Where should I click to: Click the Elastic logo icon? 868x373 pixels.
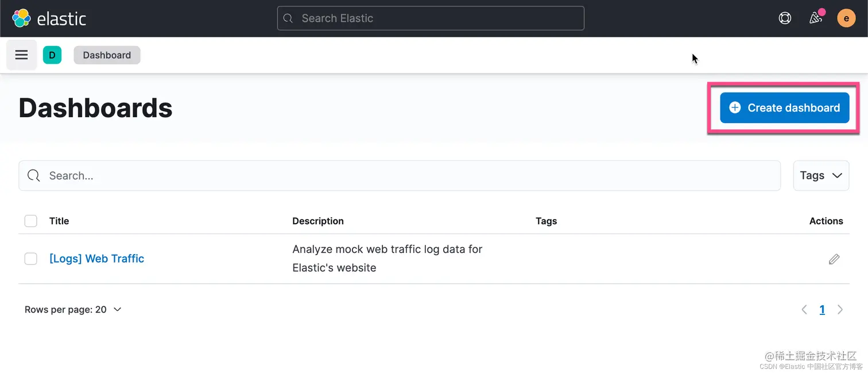tap(22, 18)
